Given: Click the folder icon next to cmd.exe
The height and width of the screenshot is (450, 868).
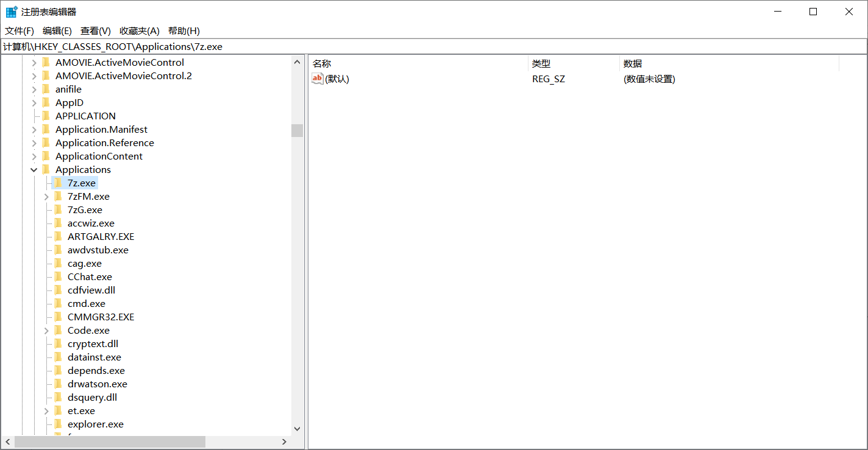Looking at the screenshot, I should pos(58,303).
